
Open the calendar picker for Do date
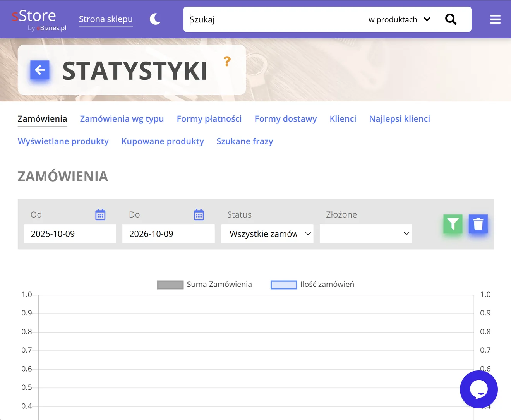(x=199, y=214)
